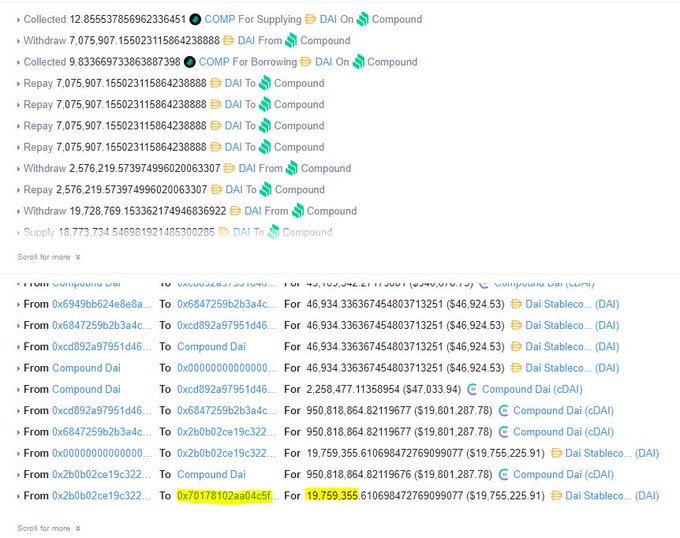Click DAI icon in Supply 18,773,734 row
Screen dimensions: 680x538
223,232
